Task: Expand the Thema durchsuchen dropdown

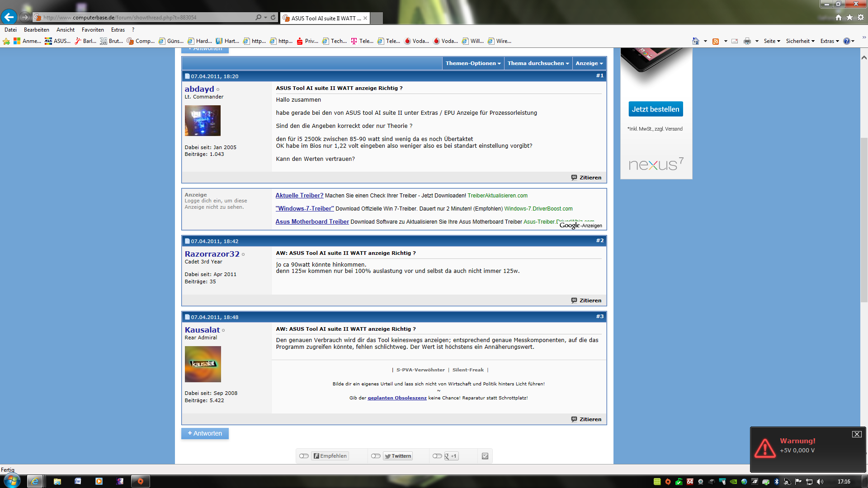Action: (538, 63)
